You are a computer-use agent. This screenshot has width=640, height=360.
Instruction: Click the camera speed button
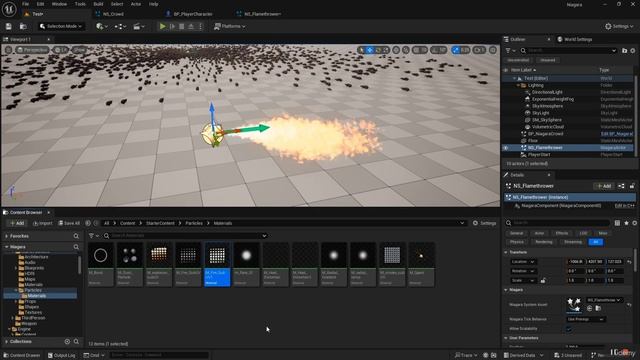tap(479, 50)
